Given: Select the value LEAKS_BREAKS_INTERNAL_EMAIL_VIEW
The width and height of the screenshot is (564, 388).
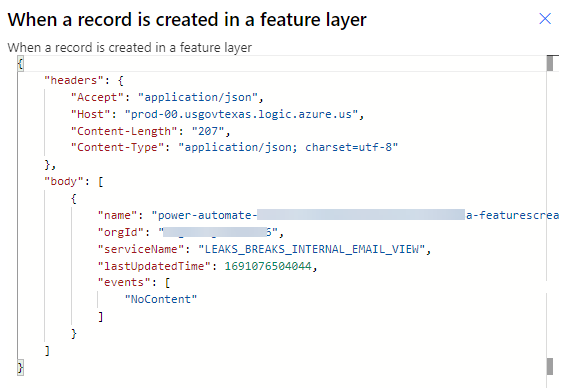Looking at the screenshot, I should click(x=312, y=249).
